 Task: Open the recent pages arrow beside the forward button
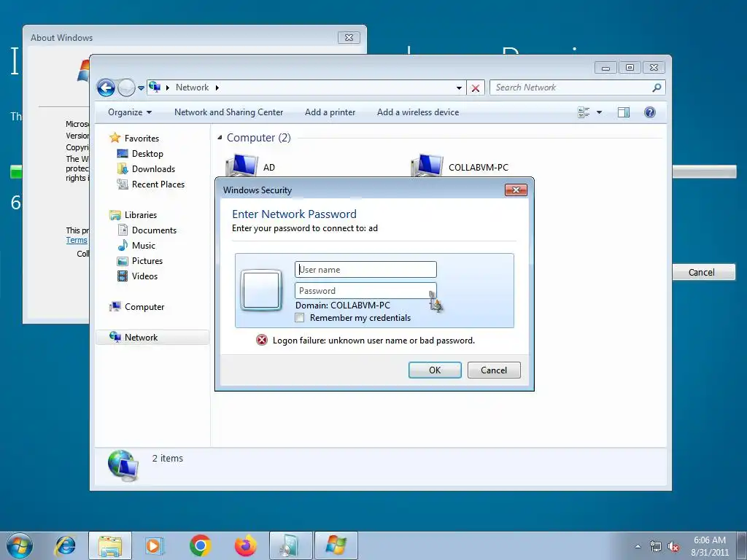[x=141, y=87]
